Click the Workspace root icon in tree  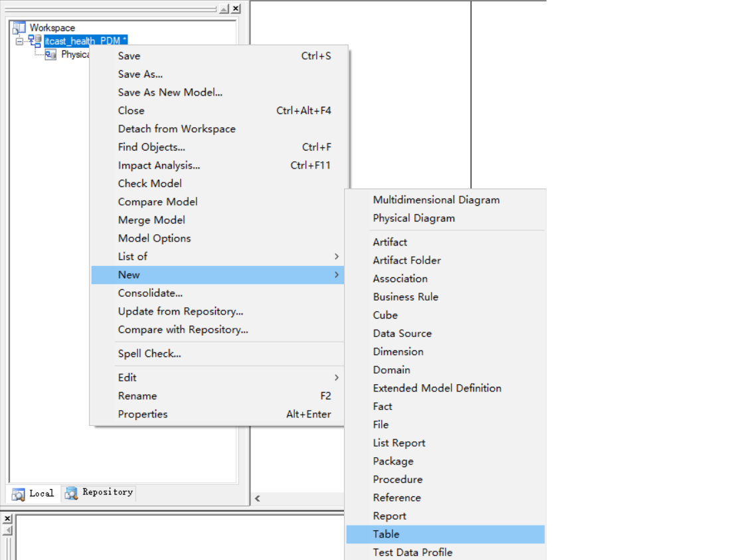point(19,28)
